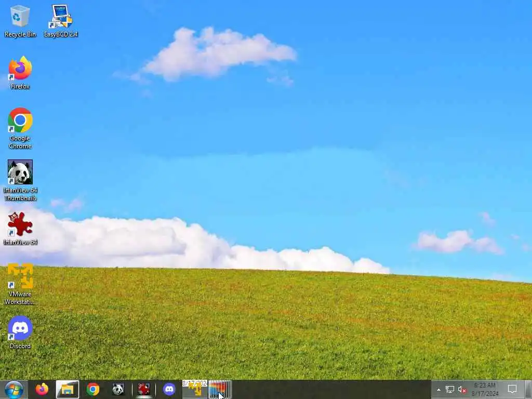Launch Discord from the taskbar

pyautogui.click(x=169, y=390)
